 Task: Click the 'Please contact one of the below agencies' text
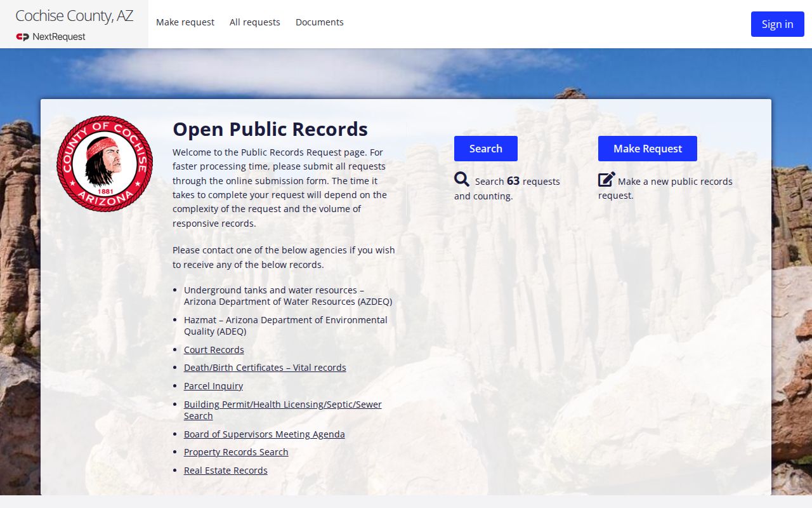pos(284,257)
